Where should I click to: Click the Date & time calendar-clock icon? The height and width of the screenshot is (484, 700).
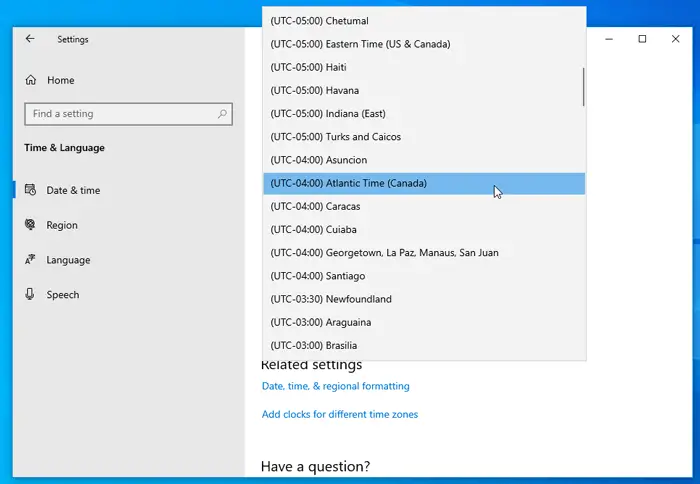pyautogui.click(x=30, y=190)
